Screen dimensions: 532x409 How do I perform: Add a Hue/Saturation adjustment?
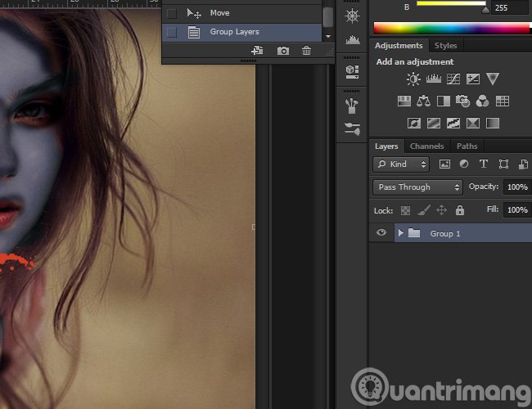(404, 101)
